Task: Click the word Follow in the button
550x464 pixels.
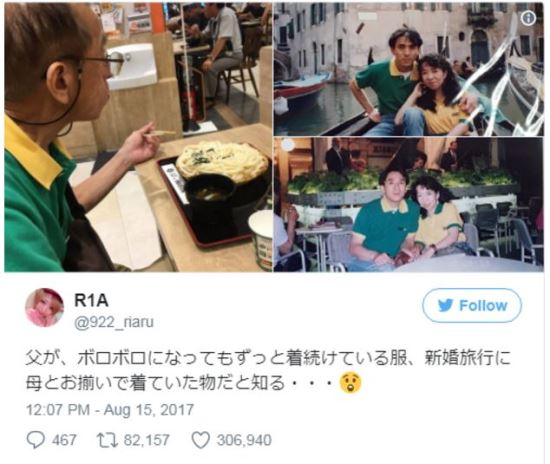Action: [483, 305]
